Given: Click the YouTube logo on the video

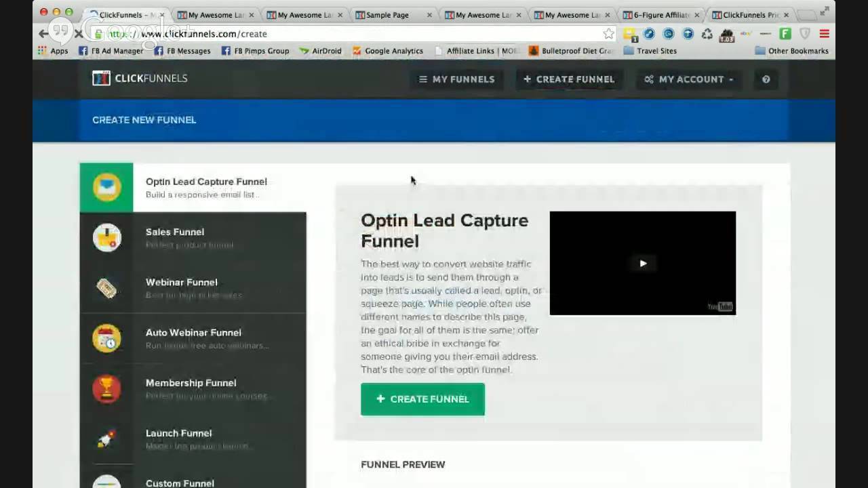Looking at the screenshot, I should click(720, 306).
